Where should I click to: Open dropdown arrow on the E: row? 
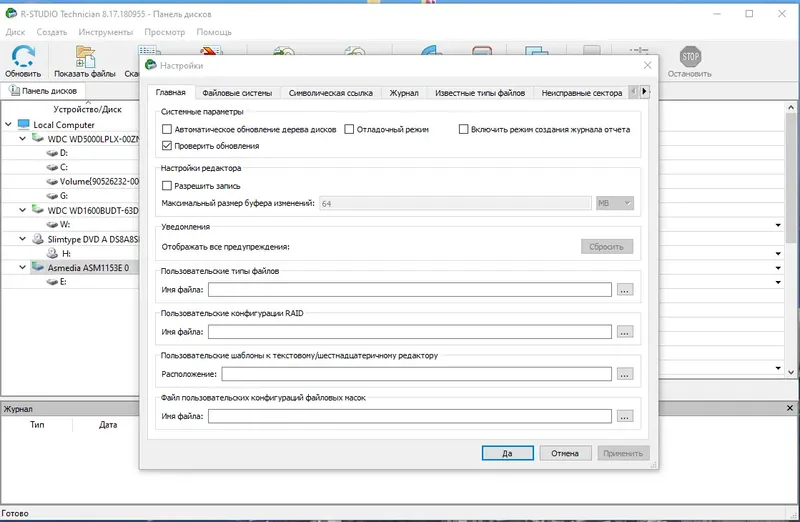778,282
